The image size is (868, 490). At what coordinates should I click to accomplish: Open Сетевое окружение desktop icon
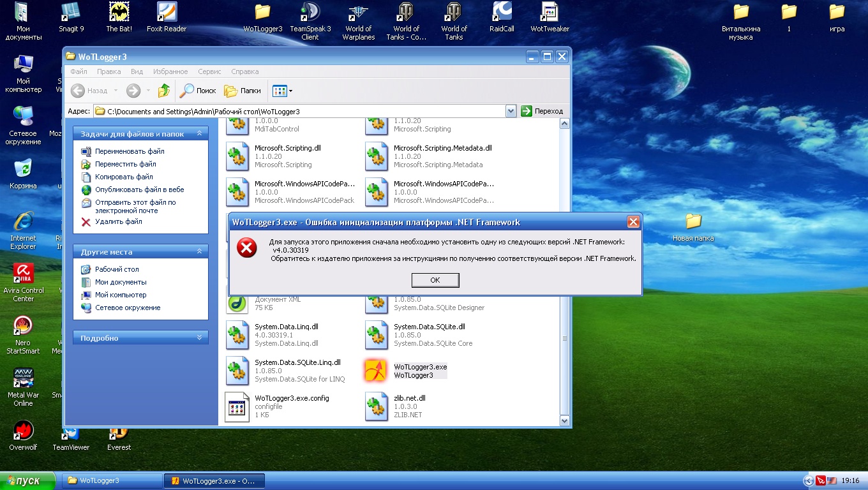24,126
